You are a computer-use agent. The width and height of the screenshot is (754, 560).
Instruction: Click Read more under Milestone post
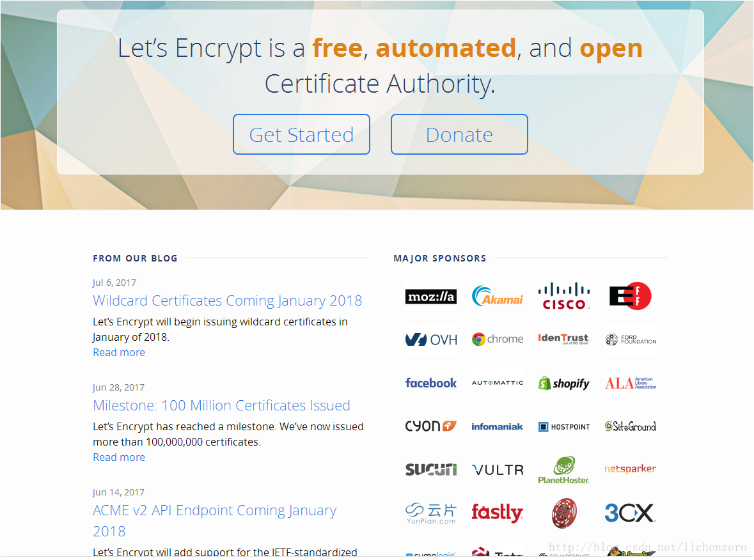pos(119,457)
